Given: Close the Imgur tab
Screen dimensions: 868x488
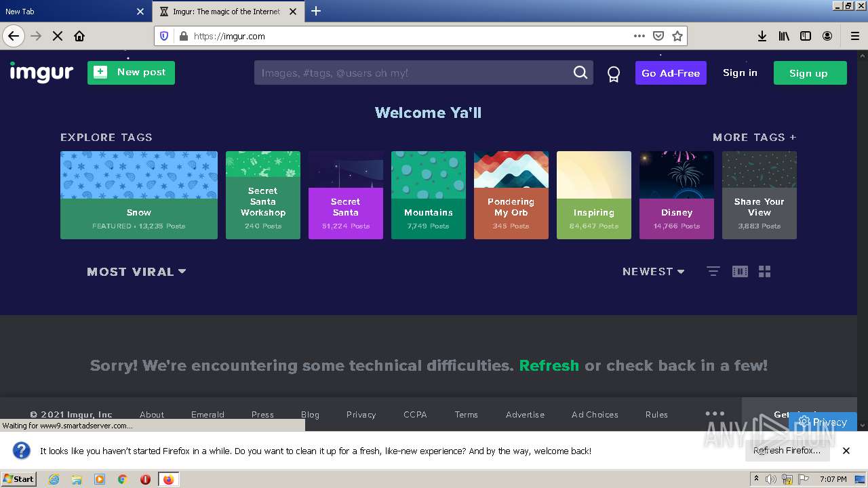Looking at the screenshot, I should (x=293, y=12).
